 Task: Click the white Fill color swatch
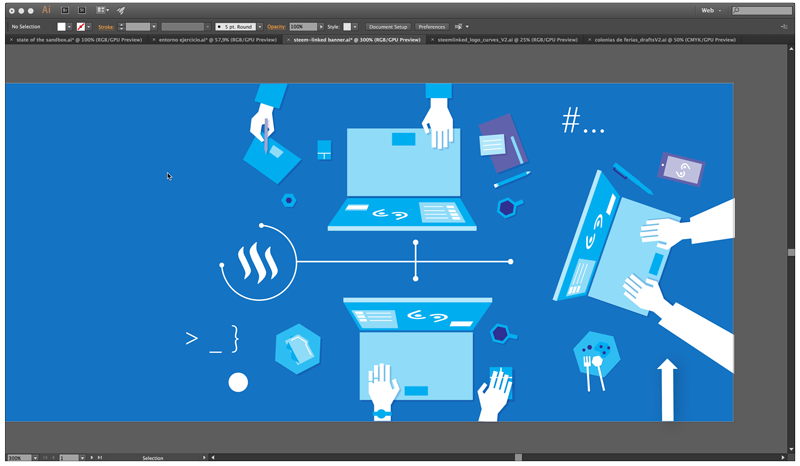click(x=61, y=27)
